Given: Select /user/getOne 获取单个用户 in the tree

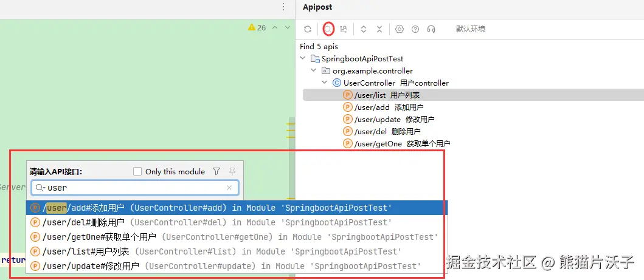Looking at the screenshot, I should (402, 144).
